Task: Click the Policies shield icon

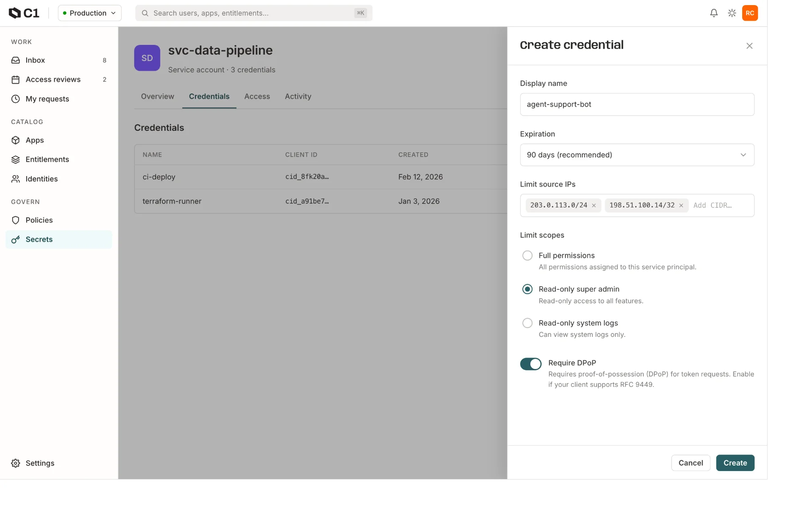Action: [x=16, y=220]
